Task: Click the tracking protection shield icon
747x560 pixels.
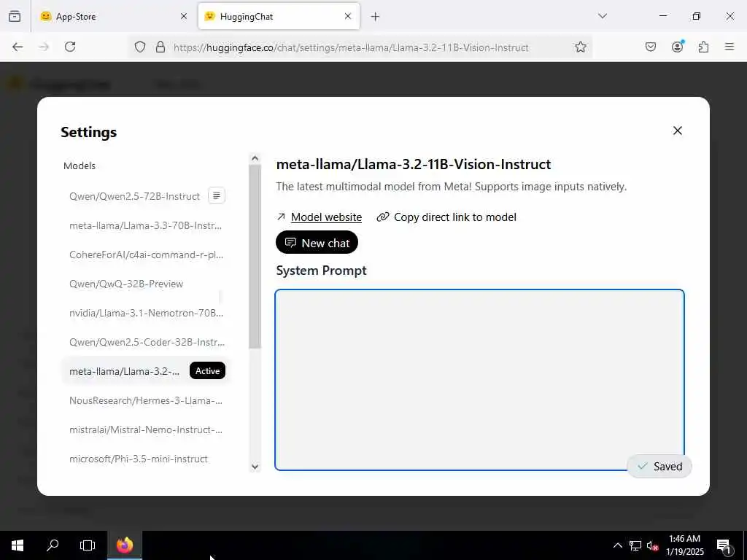Action: click(x=139, y=47)
